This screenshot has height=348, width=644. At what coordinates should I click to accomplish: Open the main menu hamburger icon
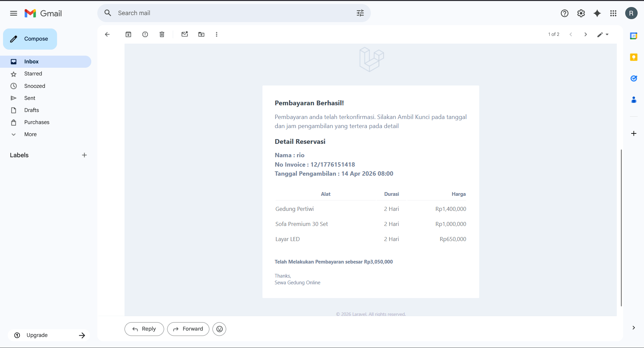coord(13,13)
